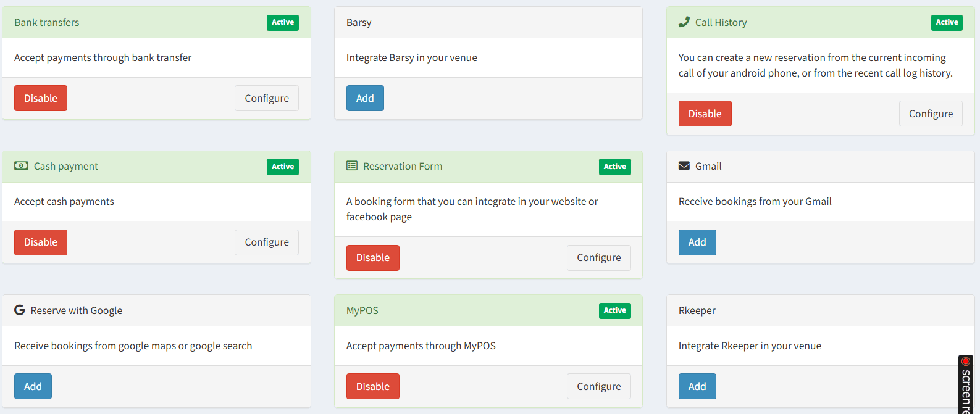Disable MyPOS payments
Image resolution: width=980 pixels, height=414 pixels.
coord(373,386)
